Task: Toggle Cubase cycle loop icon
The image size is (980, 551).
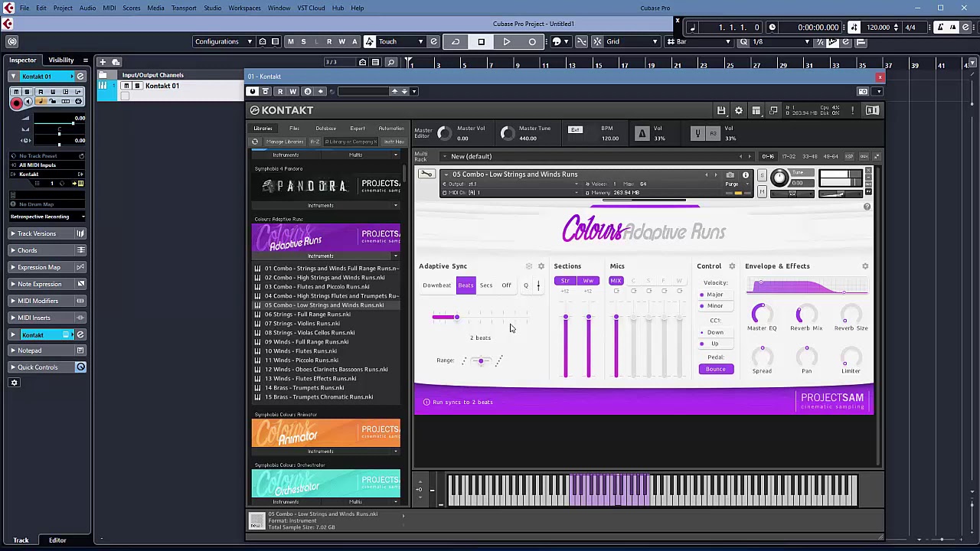Action: pos(456,41)
